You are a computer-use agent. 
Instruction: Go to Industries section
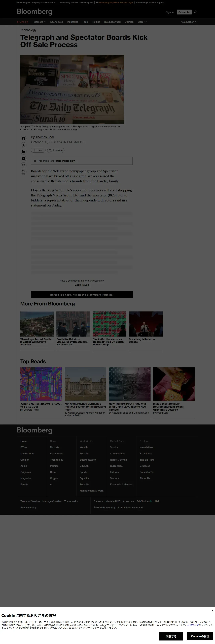pyautogui.click(x=73, y=22)
